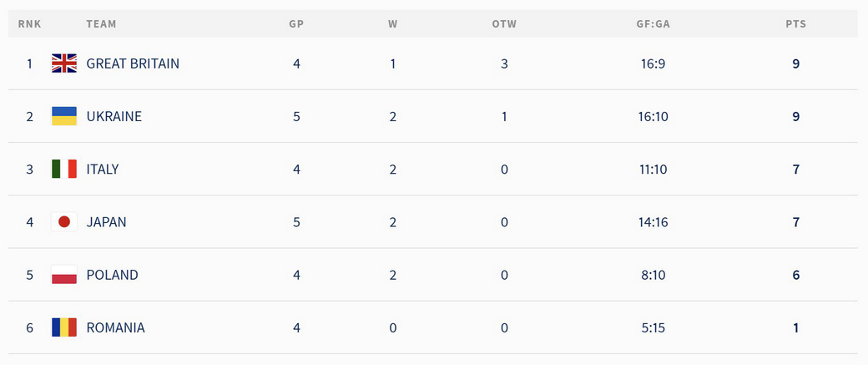868x365 pixels.
Task: Click Great Britain's 16:9 goal difference
Action: click(x=654, y=63)
